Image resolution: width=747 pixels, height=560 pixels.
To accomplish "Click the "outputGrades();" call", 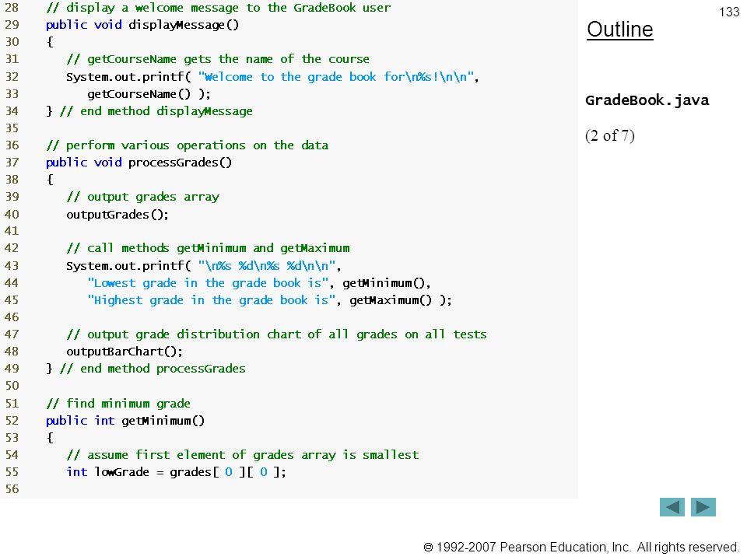I will [x=117, y=215].
